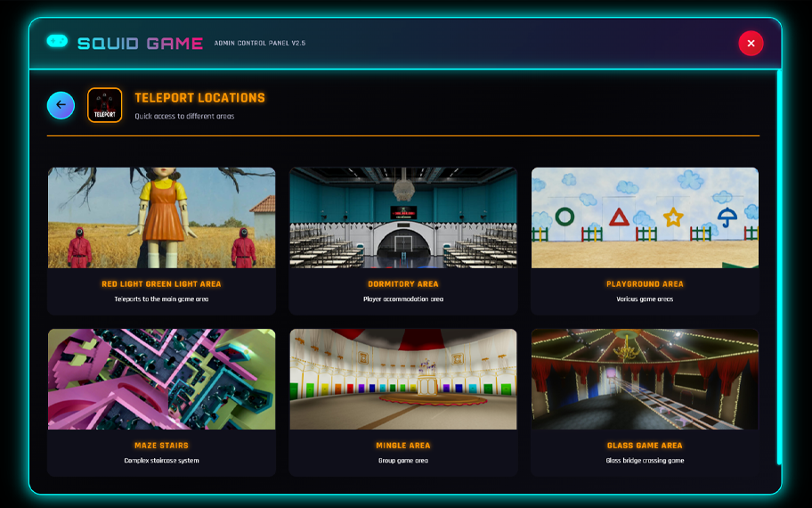Open the Playground Area thumbnail image

coord(645,217)
